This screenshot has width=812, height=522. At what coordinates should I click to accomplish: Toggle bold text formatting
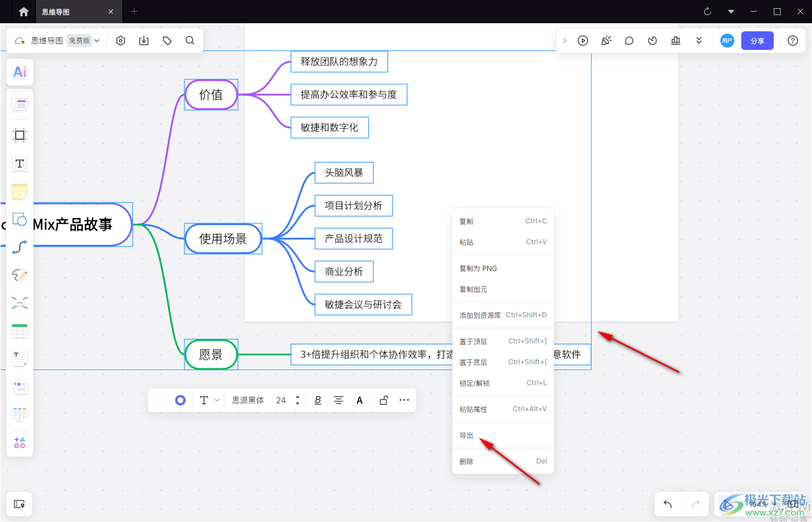(x=318, y=400)
